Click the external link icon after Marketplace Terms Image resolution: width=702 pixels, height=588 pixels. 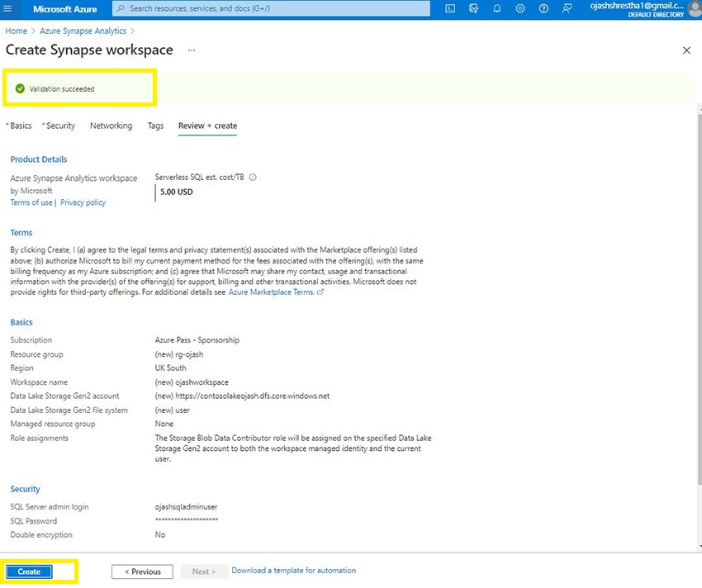pos(320,292)
